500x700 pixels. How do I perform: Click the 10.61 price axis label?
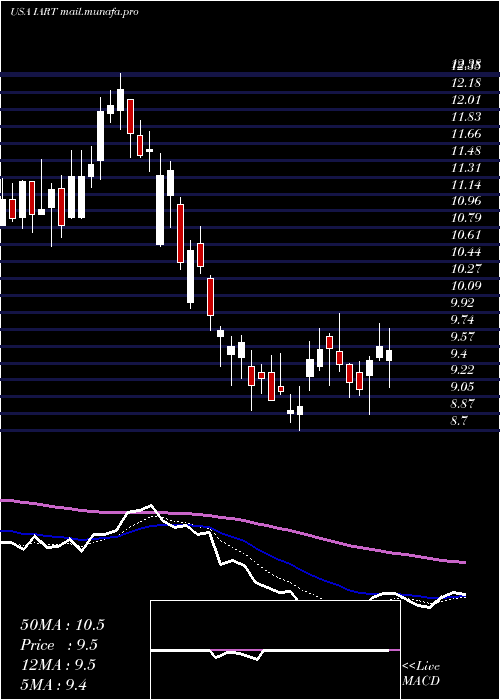(466, 235)
